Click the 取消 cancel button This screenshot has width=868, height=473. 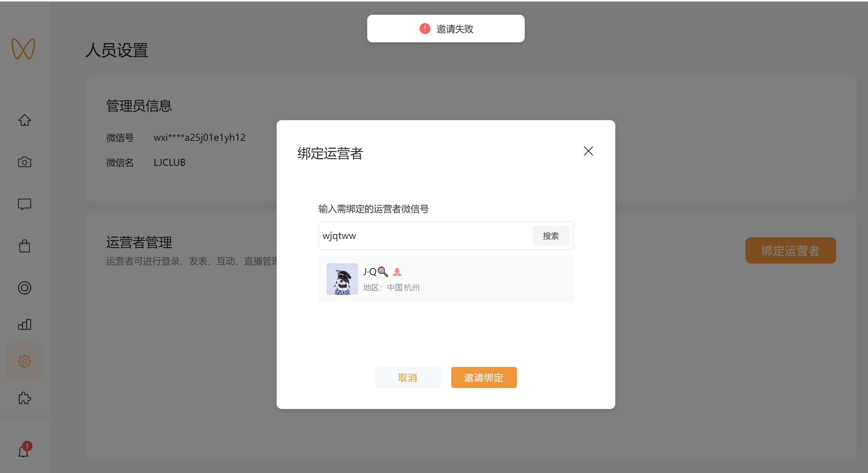point(407,377)
